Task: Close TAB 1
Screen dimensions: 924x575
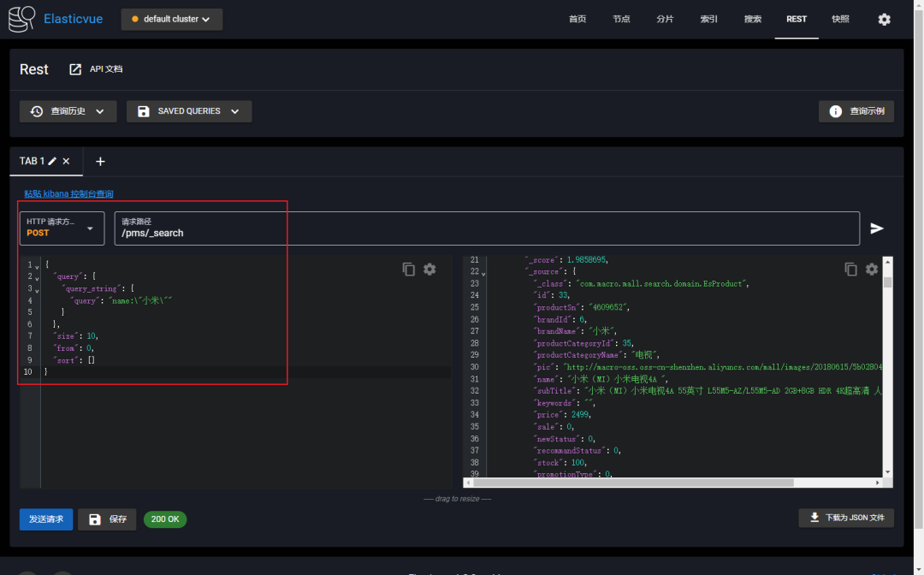Action: (x=66, y=161)
